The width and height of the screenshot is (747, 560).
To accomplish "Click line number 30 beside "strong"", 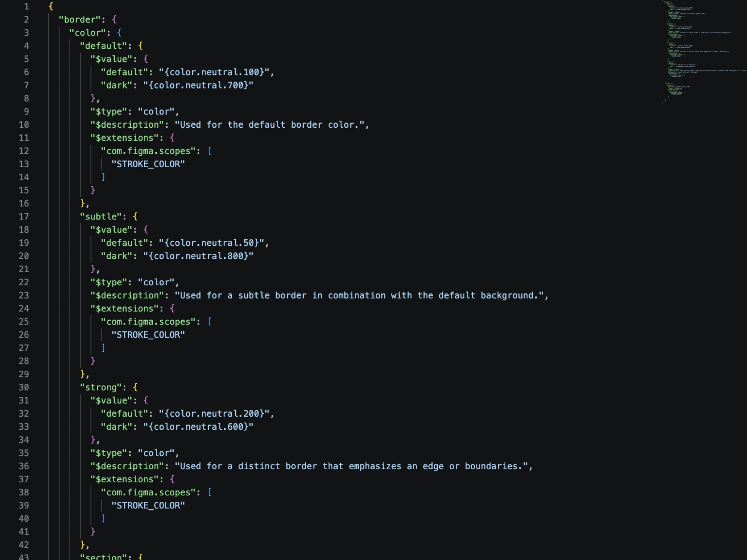I will point(24,387).
